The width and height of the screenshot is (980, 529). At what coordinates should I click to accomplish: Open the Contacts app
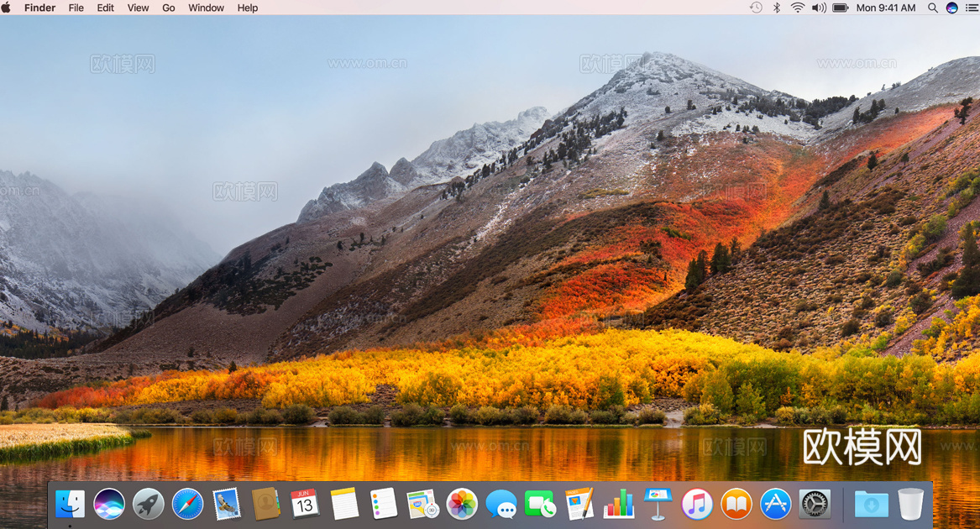click(x=265, y=504)
